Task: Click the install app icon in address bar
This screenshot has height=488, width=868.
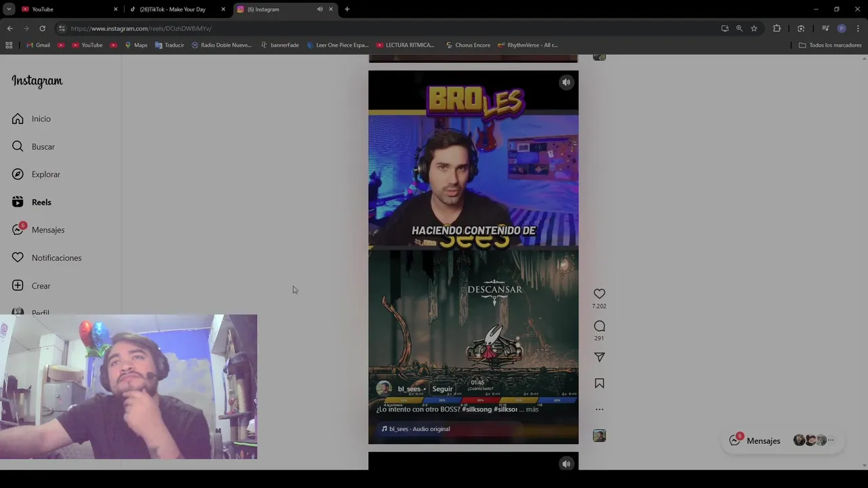Action: pyautogui.click(x=725, y=28)
